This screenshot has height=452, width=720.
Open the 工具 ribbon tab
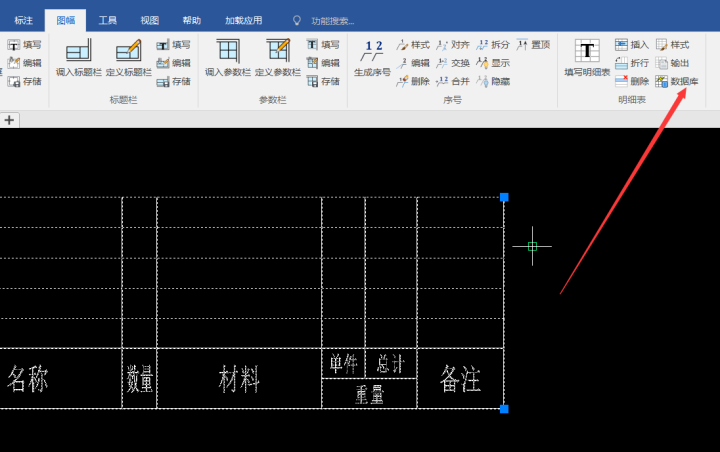(x=107, y=20)
